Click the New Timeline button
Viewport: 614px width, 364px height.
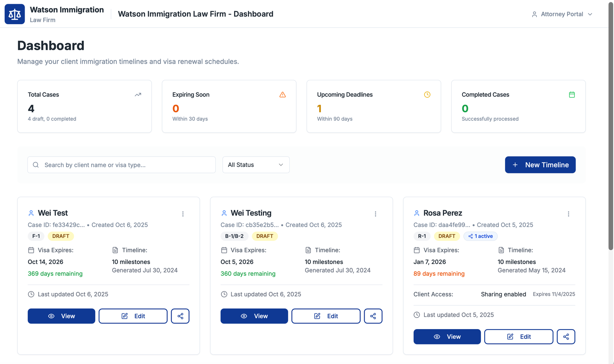point(540,165)
